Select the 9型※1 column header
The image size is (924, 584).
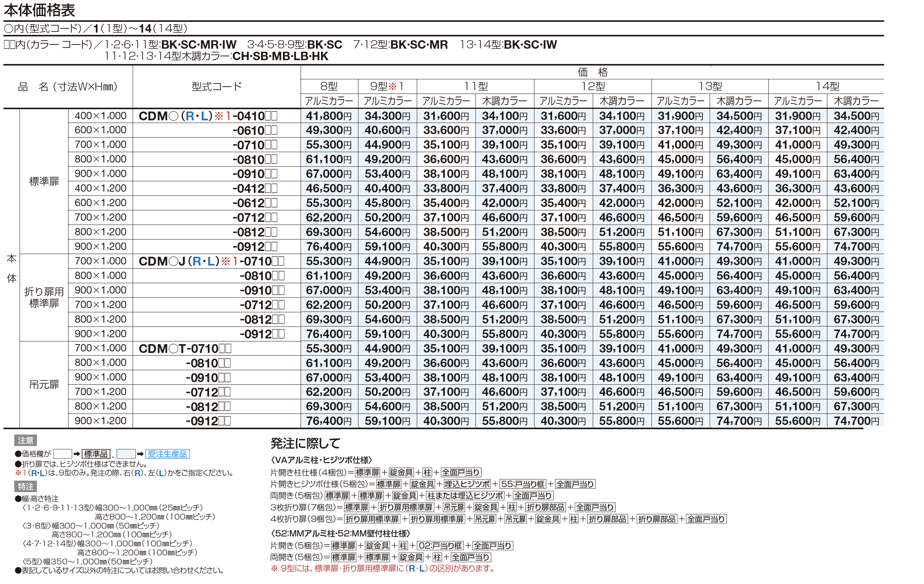click(387, 86)
